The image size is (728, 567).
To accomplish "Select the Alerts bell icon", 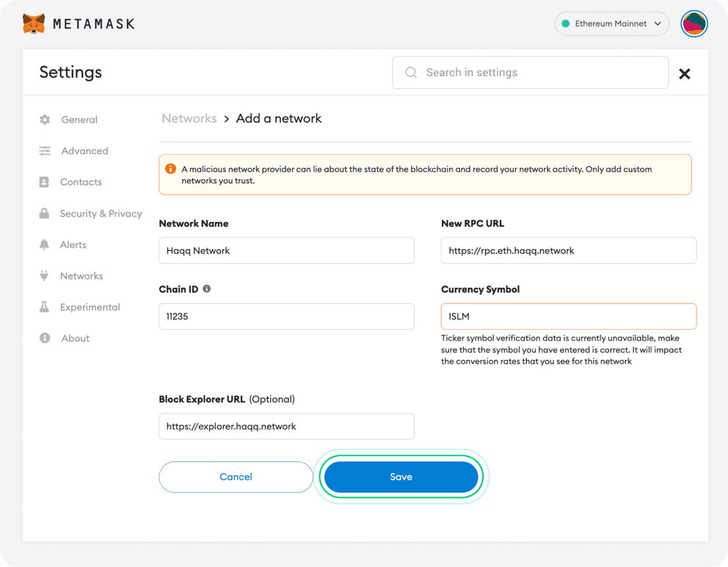I will (44, 245).
